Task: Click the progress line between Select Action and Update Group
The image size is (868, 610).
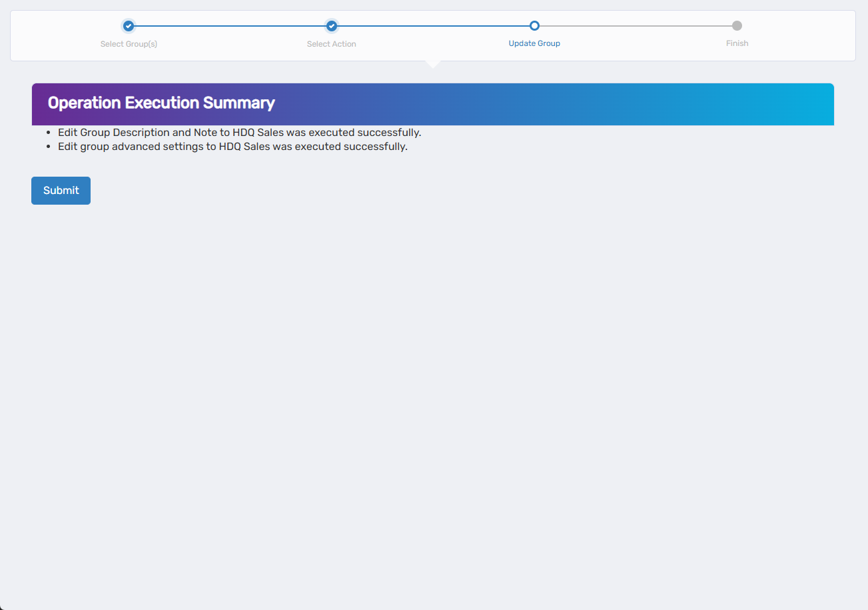Action: tap(433, 25)
